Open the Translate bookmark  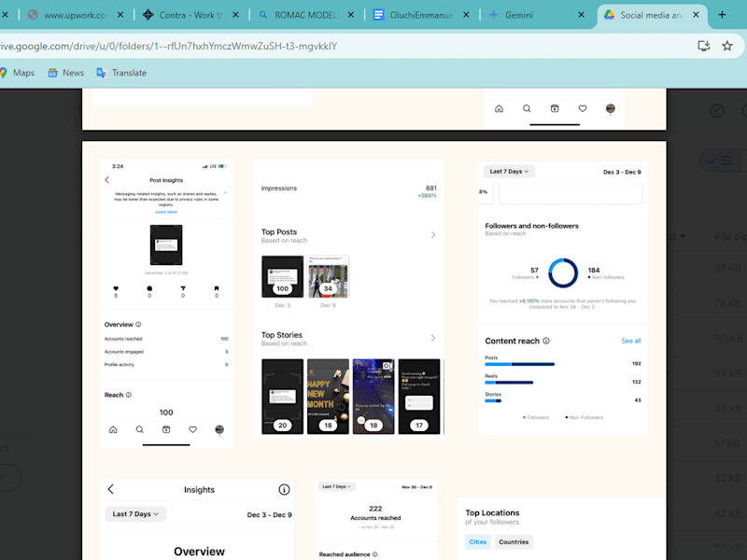(121, 73)
